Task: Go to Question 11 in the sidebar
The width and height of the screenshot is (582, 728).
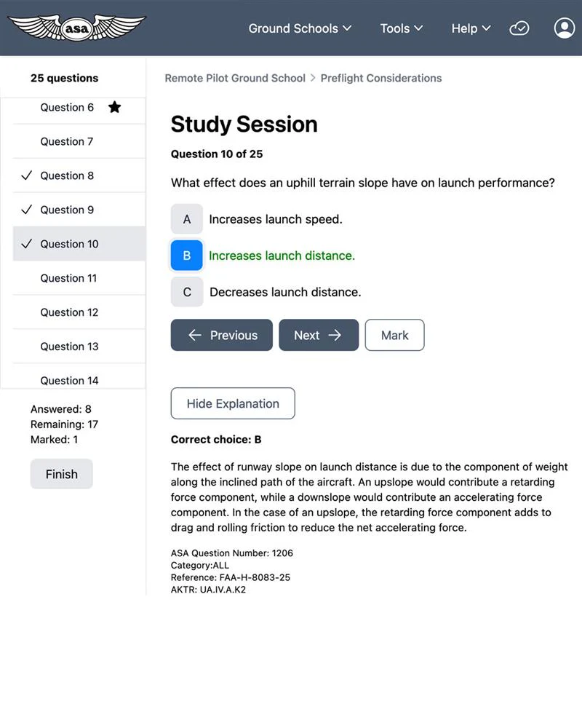Action: click(79, 278)
